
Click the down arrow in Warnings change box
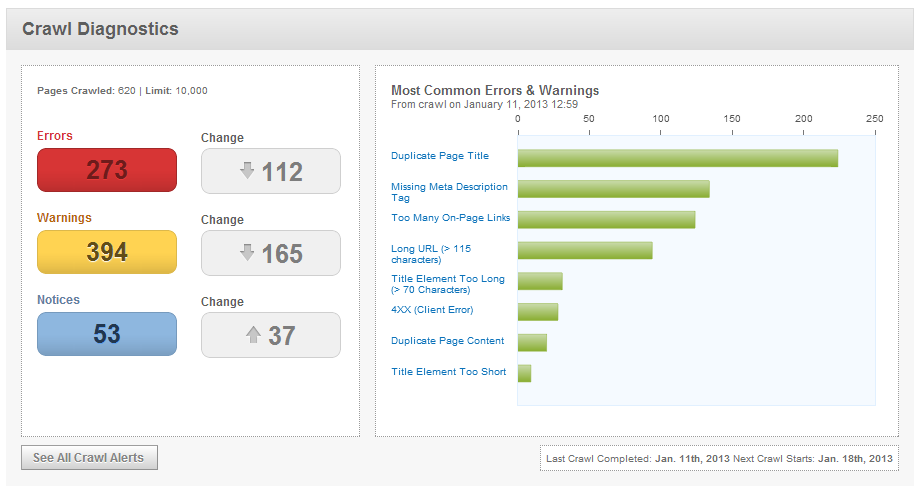click(x=247, y=253)
